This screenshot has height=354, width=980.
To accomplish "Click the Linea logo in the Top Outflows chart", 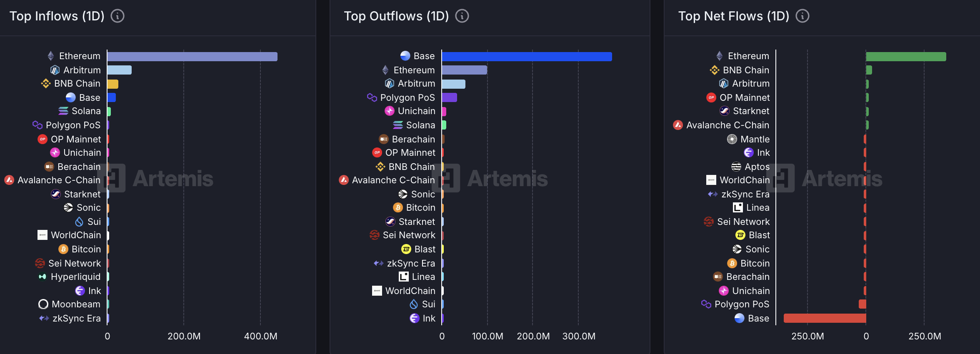I will pyautogui.click(x=404, y=277).
